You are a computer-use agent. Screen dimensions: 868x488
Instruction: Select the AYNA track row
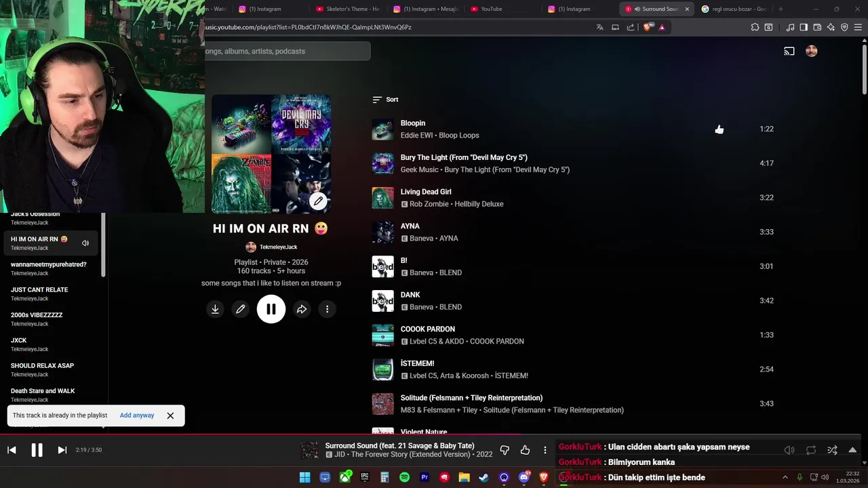[x=572, y=232]
